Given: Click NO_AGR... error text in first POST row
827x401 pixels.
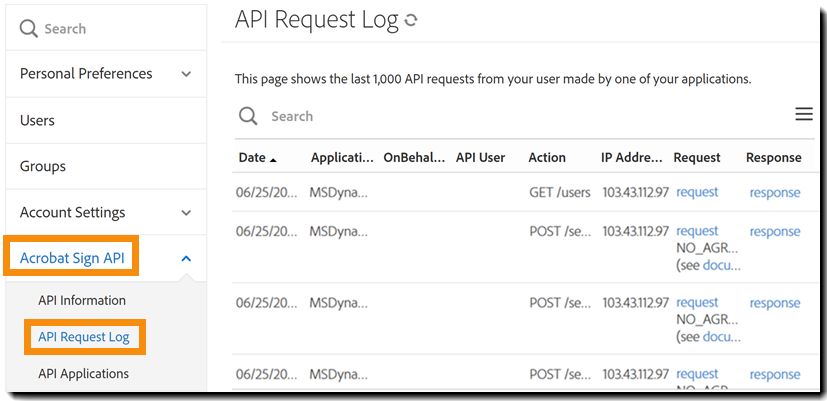Looking at the screenshot, I should 707,249.
